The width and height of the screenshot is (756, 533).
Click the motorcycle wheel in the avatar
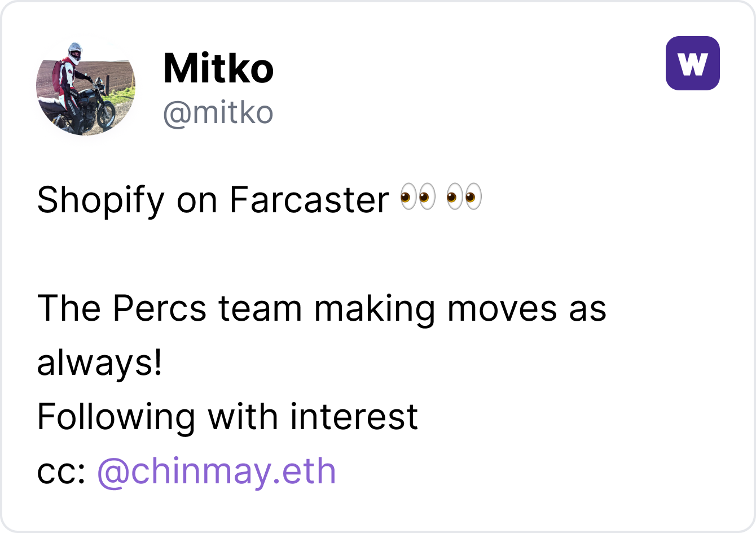[x=106, y=115]
